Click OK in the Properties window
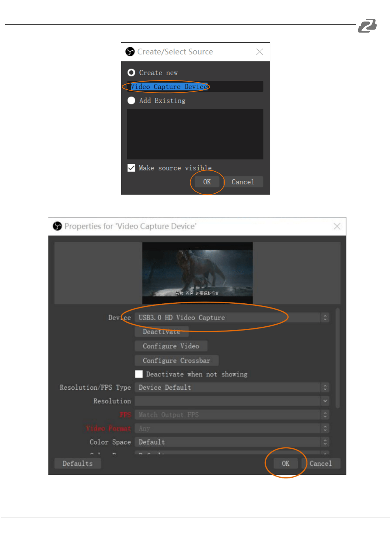Image resolution: width=392 pixels, height=554 pixels. (x=285, y=463)
